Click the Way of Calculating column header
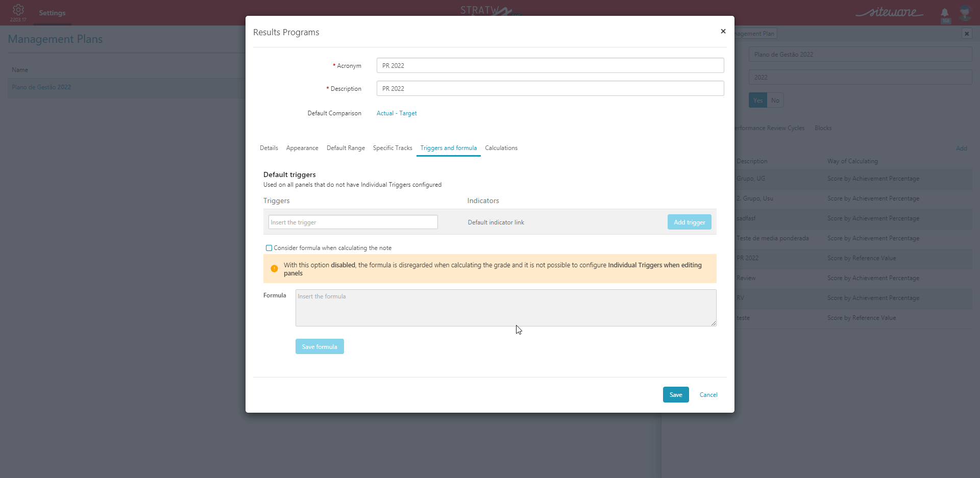This screenshot has width=980, height=478. click(x=852, y=161)
